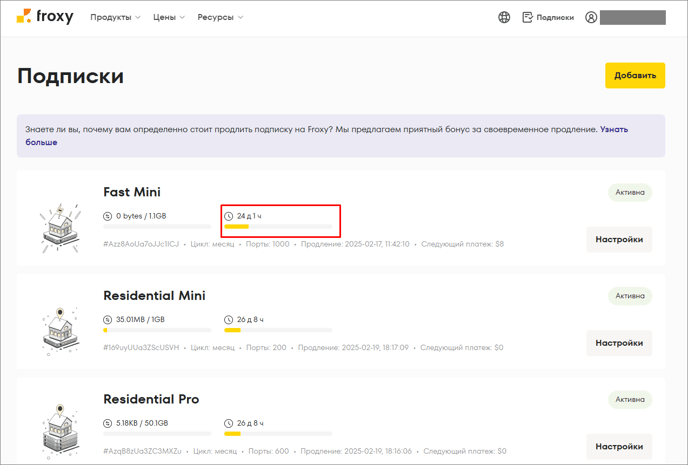
Task: Expand the Ресурсы menu
Action: 220,17
